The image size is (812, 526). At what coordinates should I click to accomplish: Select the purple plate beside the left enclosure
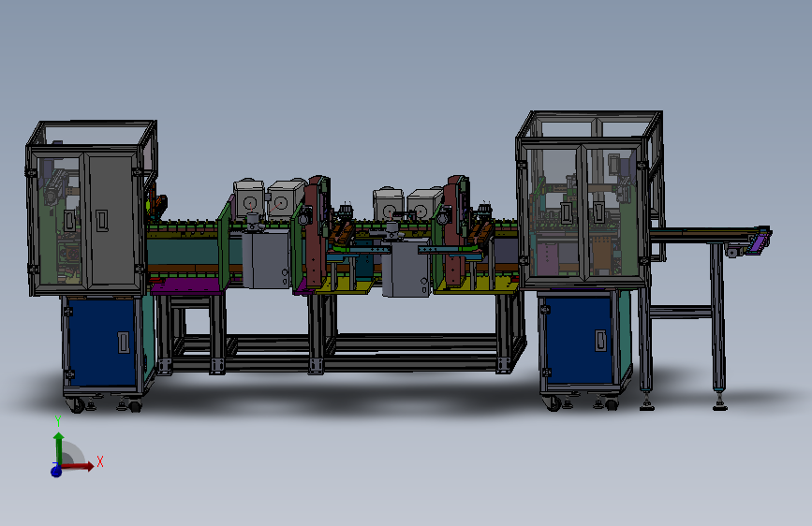tap(187, 288)
